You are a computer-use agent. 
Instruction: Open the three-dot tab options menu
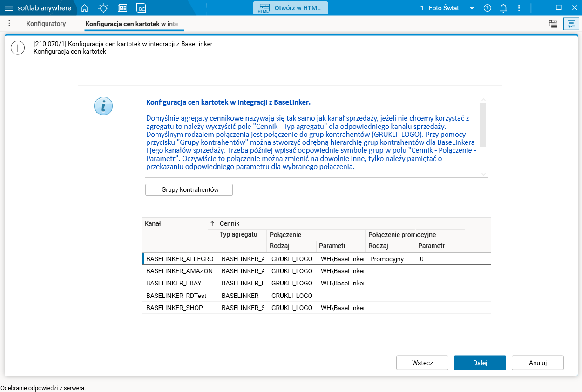pyautogui.click(x=9, y=23)
